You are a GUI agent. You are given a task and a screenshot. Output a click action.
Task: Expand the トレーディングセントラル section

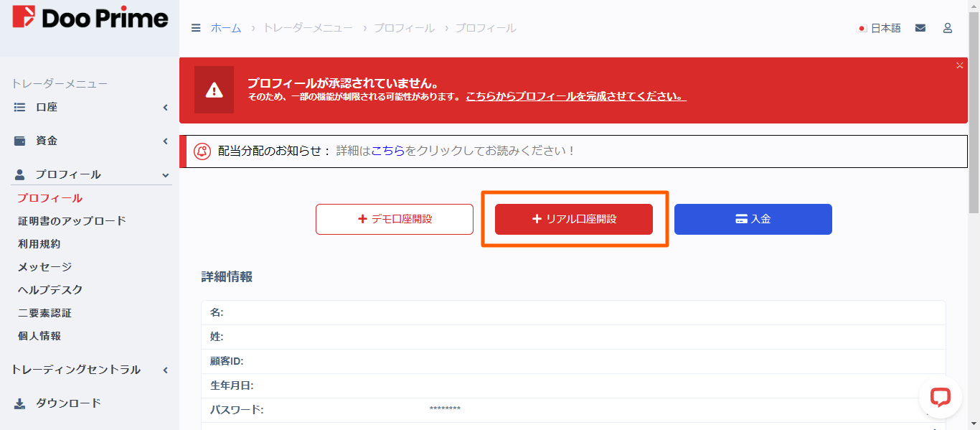click(x=164, y=369)
